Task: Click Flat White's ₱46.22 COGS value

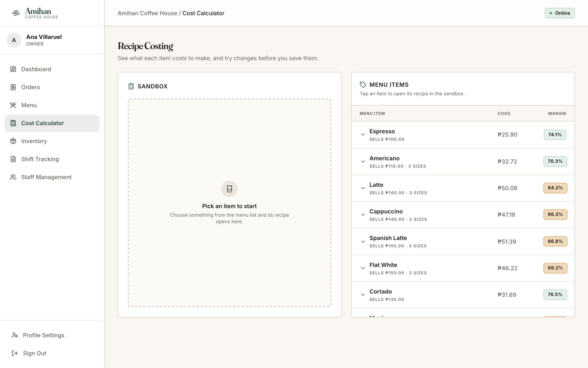Action: [508, 268]
